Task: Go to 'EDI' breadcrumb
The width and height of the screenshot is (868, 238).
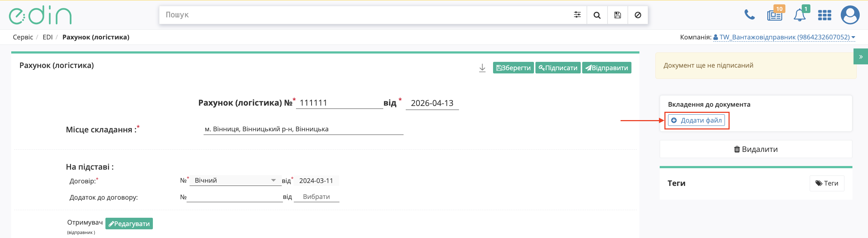Action: [x=47, y=37]
